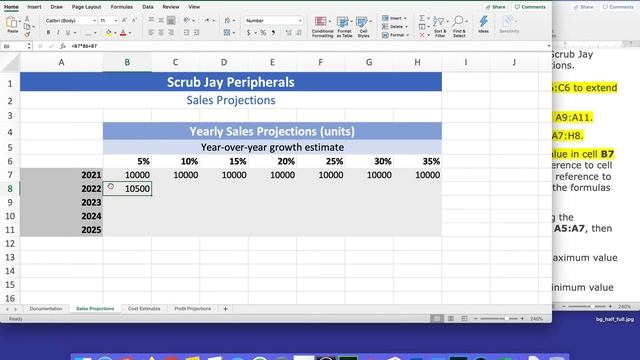This screenshot has width=640, height=360.
Task: Apply comma style format
Action: pos(273,33)
